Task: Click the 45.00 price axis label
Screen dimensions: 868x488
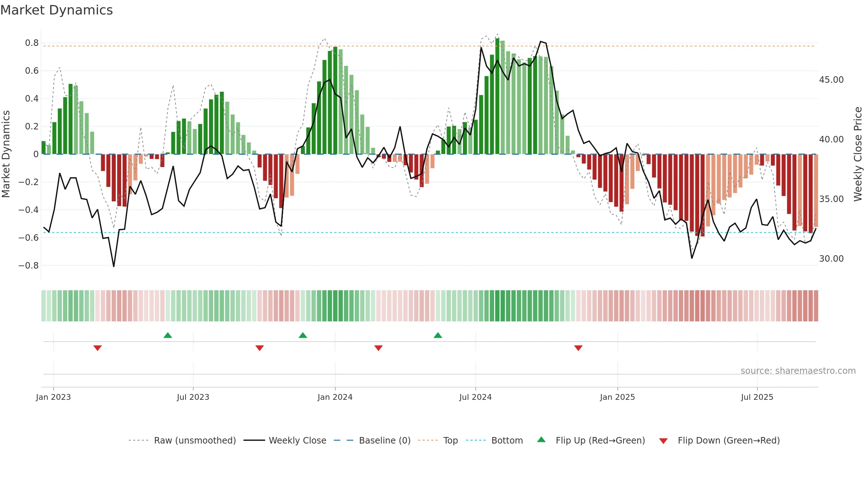Action: [x=831, y=80]
